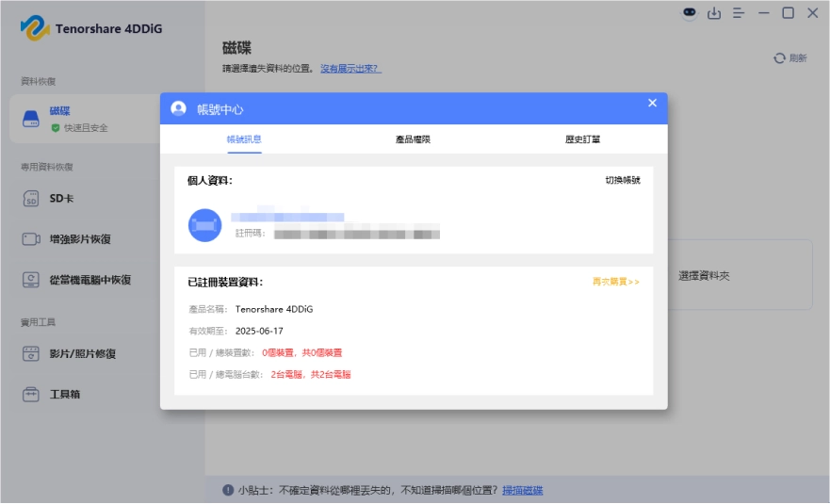The image size is (830, 504).
Task: Open the hamburger menu in title bar
Action: [x=739, y=13]
